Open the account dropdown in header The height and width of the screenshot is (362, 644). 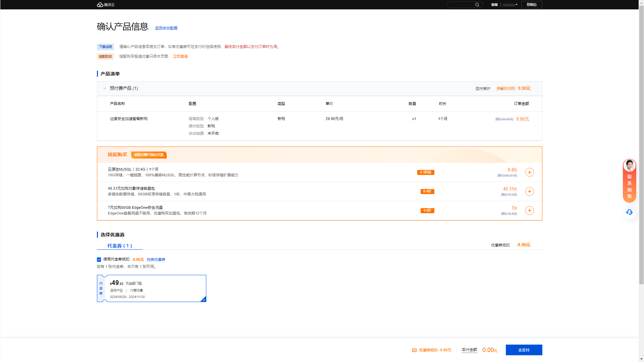510,5
